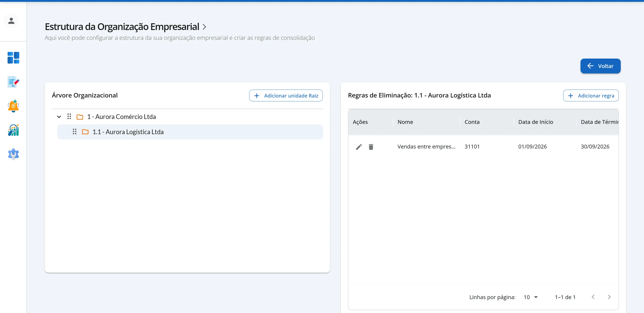This screenshot has width=644, height=313.
Task: Open the user profile avatar icon
Action: [x=11, y=21]
